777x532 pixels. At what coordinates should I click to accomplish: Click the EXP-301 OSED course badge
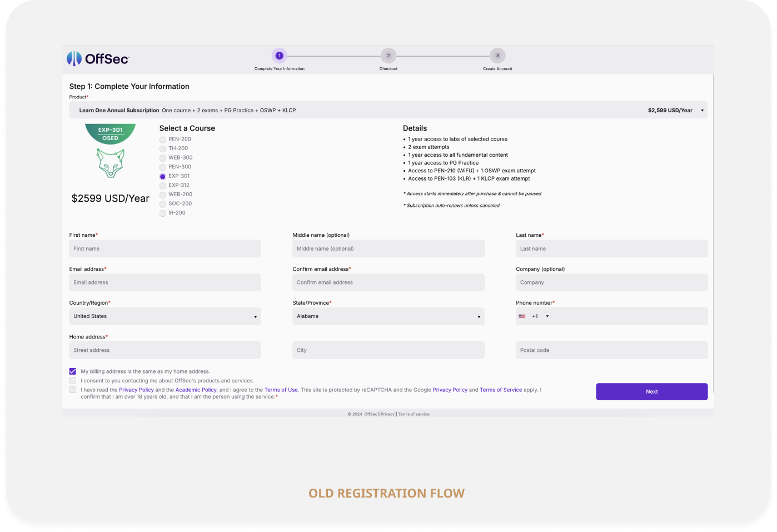pos(110,151)
